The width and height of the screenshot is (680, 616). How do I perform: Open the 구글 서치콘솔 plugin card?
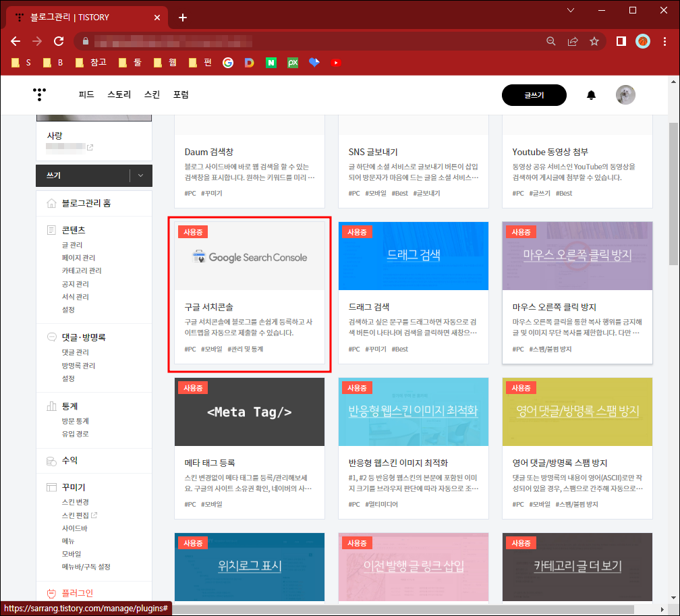tap(250, 293)
